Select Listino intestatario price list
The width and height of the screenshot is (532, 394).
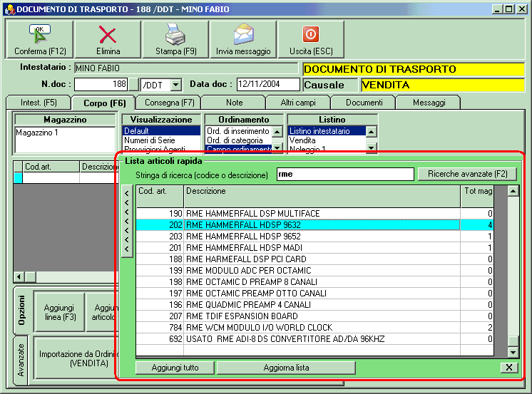click(x=327, y=131)
